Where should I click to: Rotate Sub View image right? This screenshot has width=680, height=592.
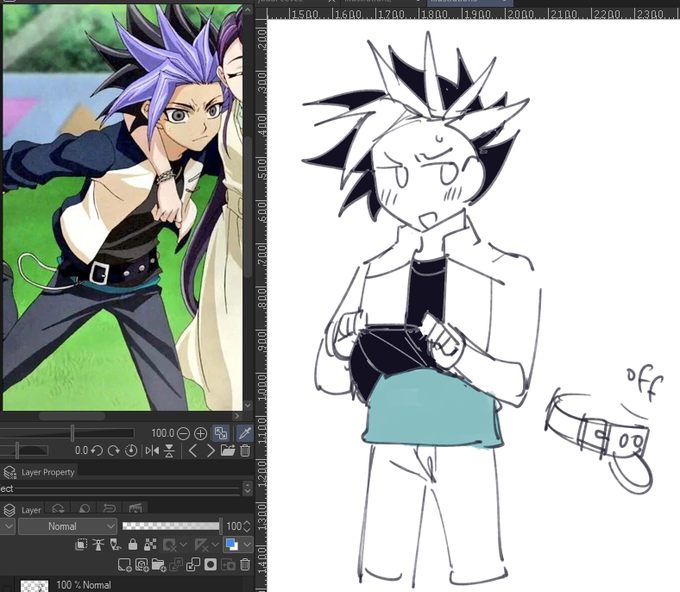(x=114, y=451)
